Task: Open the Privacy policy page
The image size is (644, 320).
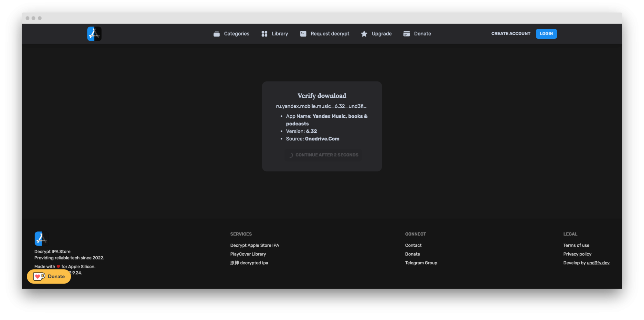Action: (x=577, y=254)
